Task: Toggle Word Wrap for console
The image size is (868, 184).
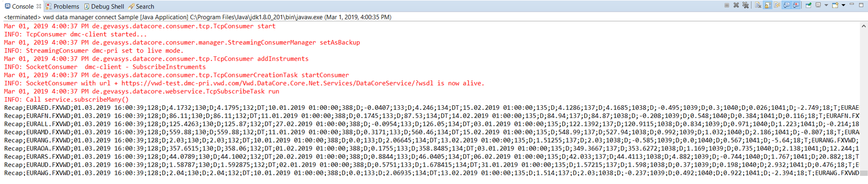Action: [777, 5]
